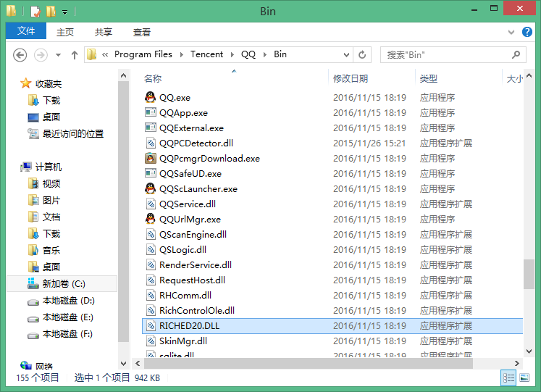Expand dropdown after Tencent breadcrumb
The width and height of the screenshot is (541, 392).
pos(232,54)
